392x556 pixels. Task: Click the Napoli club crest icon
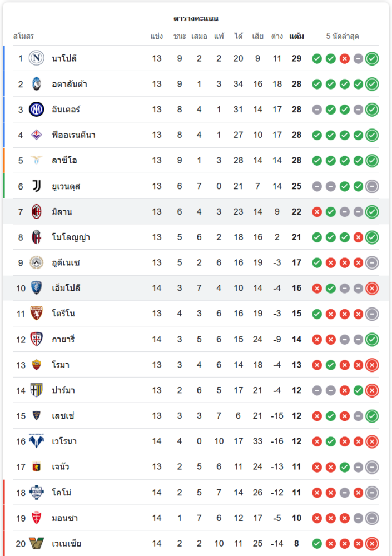pyautogui.click(x=37, y=58)
